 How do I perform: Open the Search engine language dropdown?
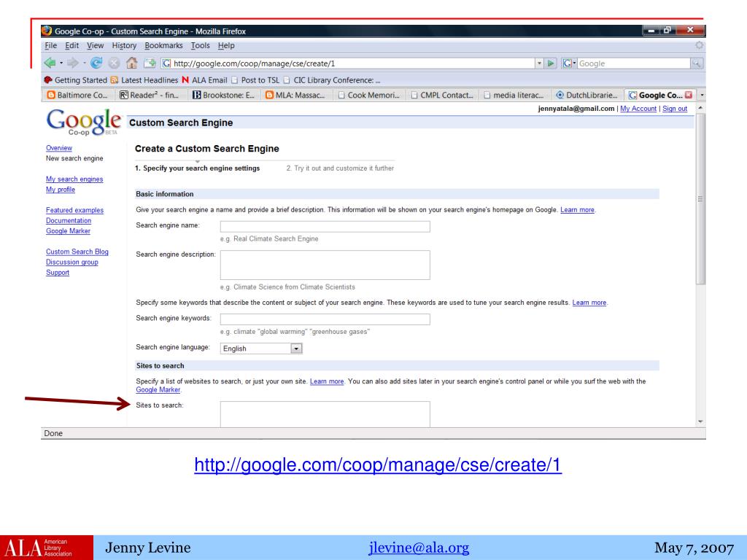[x=296, y=349]
